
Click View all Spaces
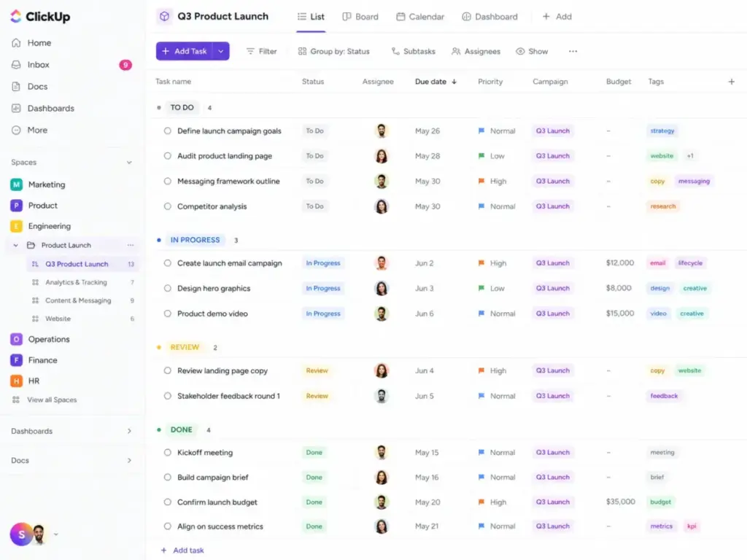click(44, 400)
